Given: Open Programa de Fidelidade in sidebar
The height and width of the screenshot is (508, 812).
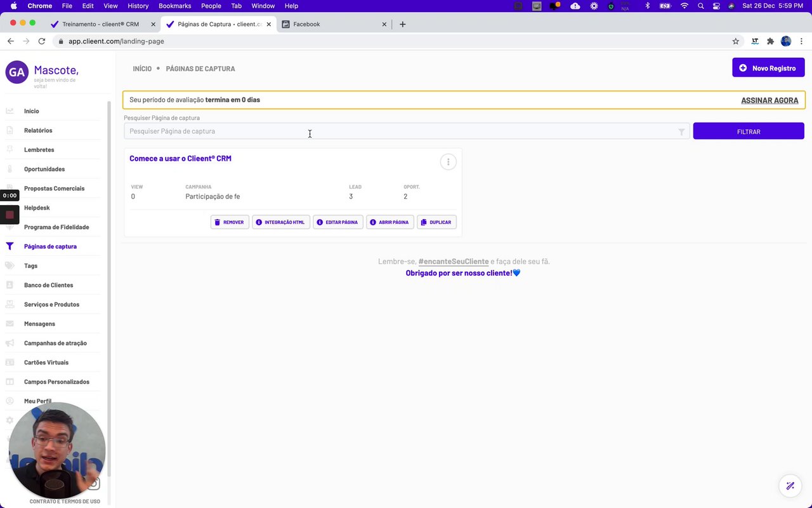Looking at the screenshot, I should point(56,227).
